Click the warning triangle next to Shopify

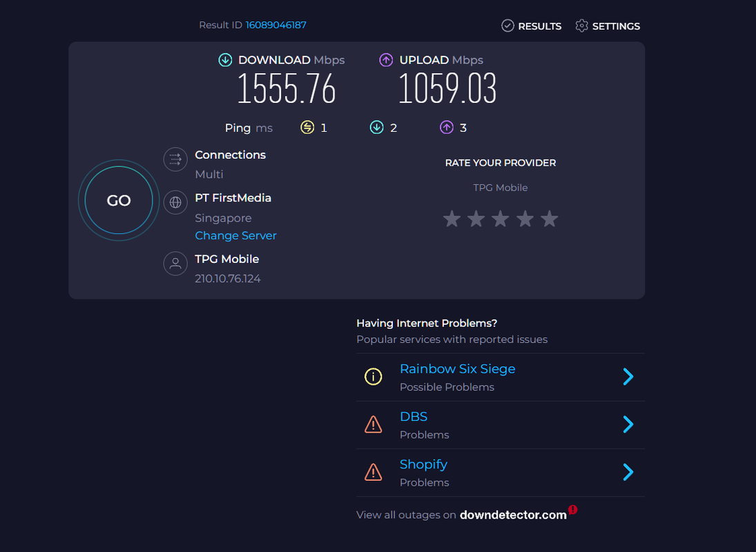point(374,472)
